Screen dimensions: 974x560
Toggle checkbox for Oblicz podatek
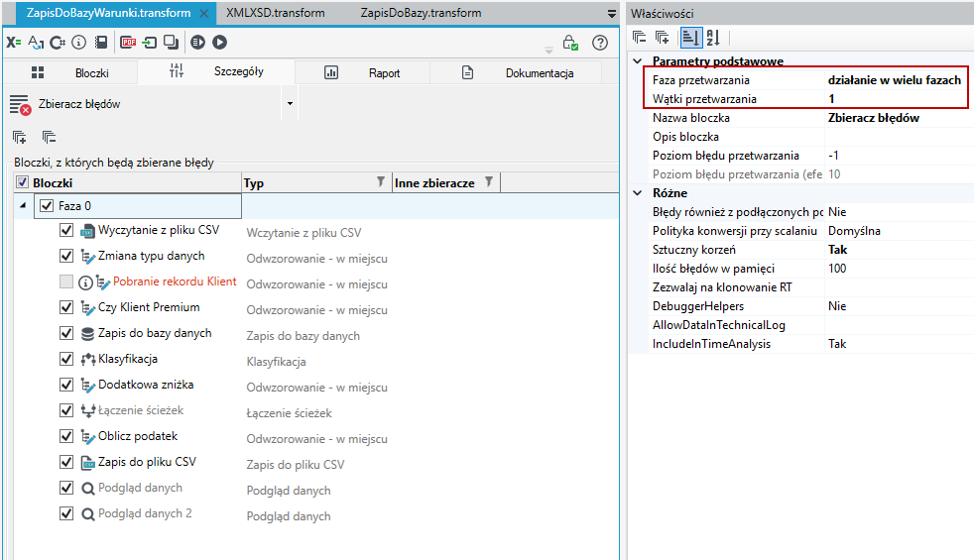(x=66, y=436)
